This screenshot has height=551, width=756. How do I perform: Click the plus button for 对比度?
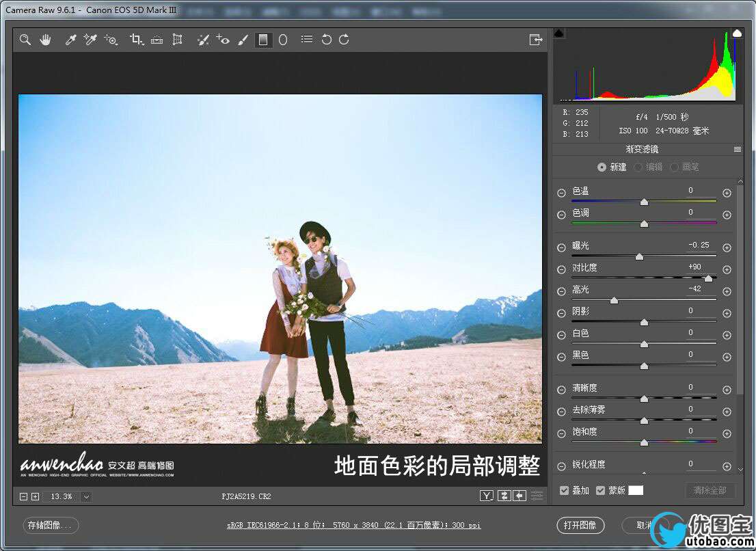coord(727,270)
